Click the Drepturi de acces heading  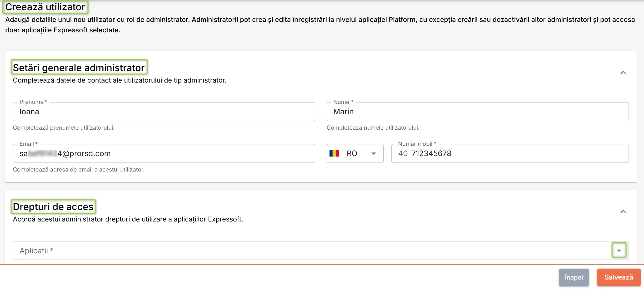(x=53, y=206)
